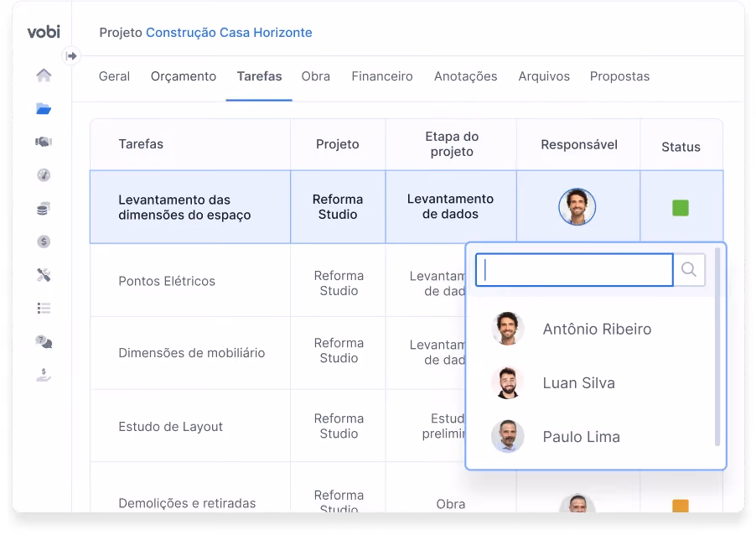Open the Construção Casa Horizonte project link
This screenshot has width=756, height=535.
coord(229,33)
